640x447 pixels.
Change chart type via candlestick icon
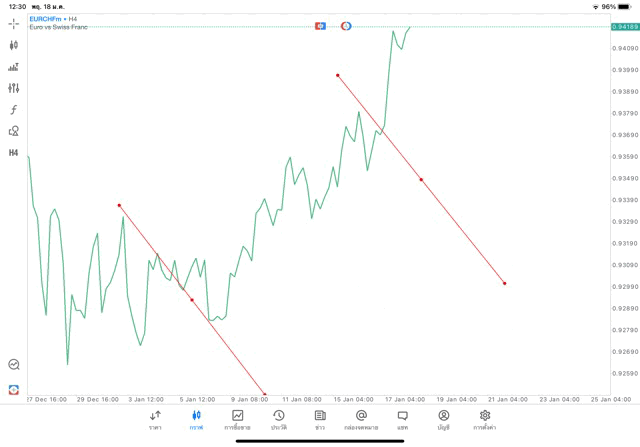(14, 45)
